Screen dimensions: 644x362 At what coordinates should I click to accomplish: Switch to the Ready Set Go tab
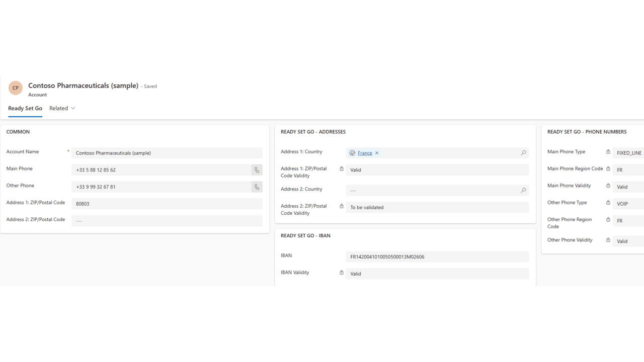pyautogui.click(x=25, y=108)
